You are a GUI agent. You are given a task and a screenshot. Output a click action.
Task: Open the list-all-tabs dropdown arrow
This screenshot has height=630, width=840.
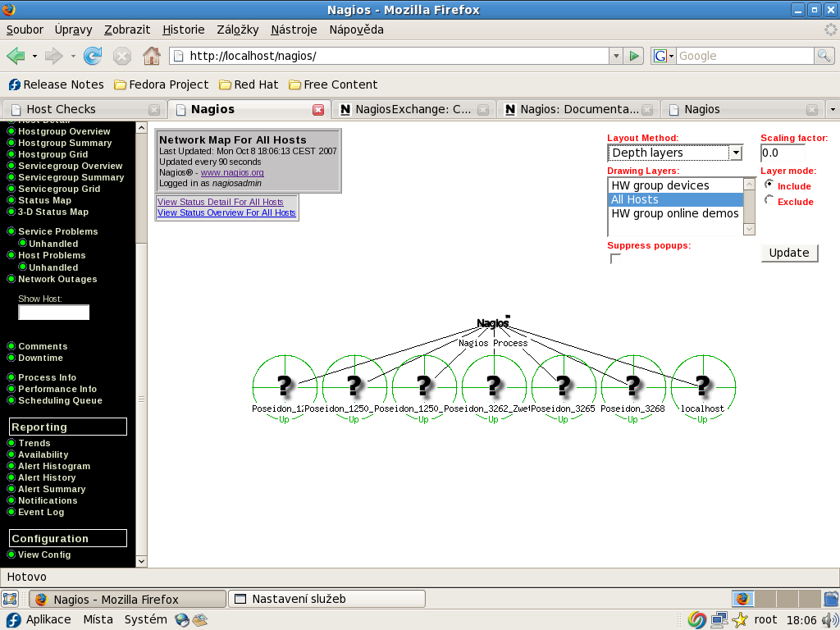click(x=833, y=109)
